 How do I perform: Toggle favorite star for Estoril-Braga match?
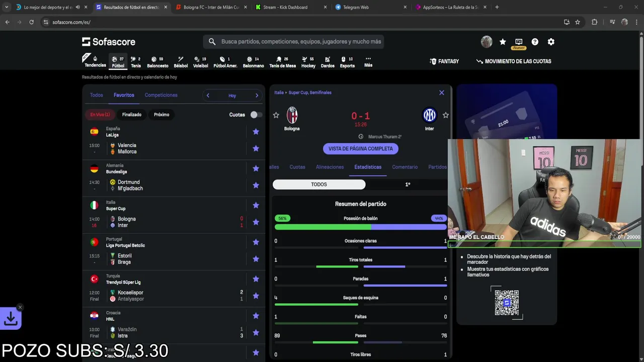[256, 259]
